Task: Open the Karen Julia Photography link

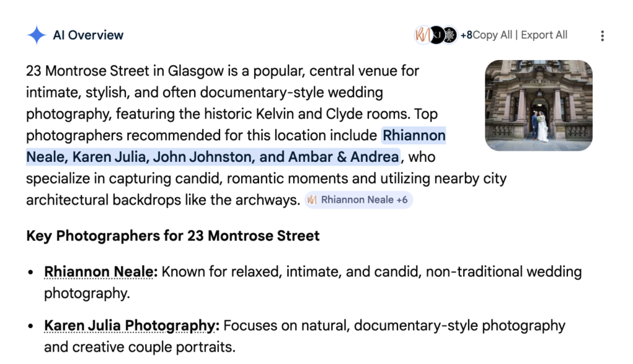Action: coord(129,326)
